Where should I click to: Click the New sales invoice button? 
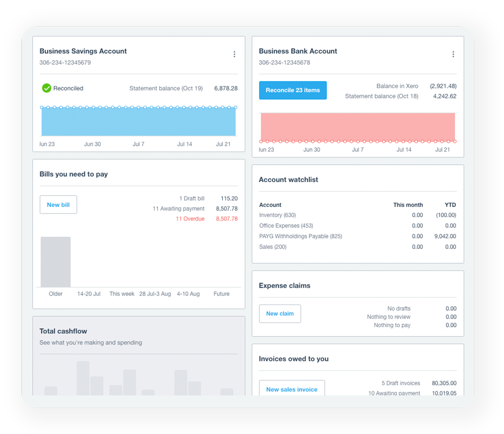pyautogui.click(x=292, y=389)
